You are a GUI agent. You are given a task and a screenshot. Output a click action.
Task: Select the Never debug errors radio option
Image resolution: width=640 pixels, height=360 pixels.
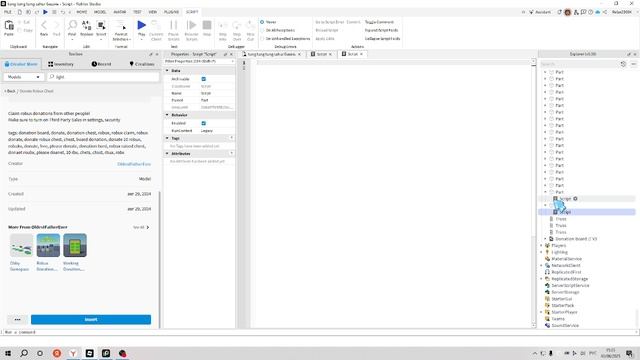coord(262,22)
